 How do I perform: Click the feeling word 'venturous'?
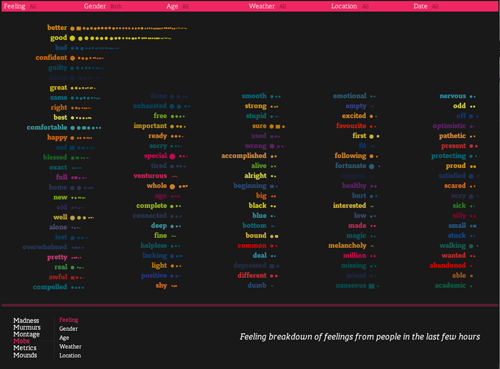pos(150,176)
